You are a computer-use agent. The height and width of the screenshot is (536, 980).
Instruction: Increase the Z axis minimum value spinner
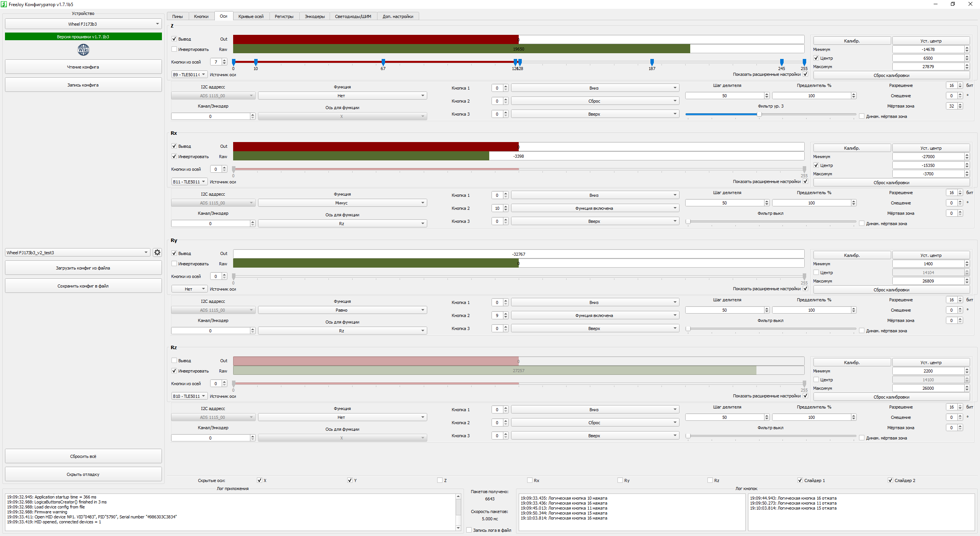[x=967, y=48]
